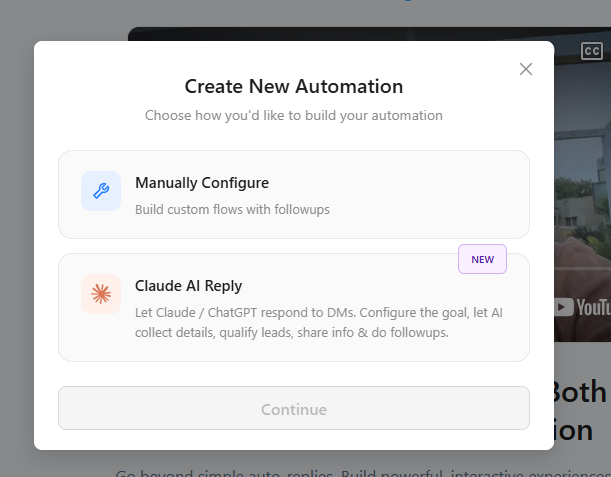Click the video thumbnail behind the dialog

coord(583,187)
